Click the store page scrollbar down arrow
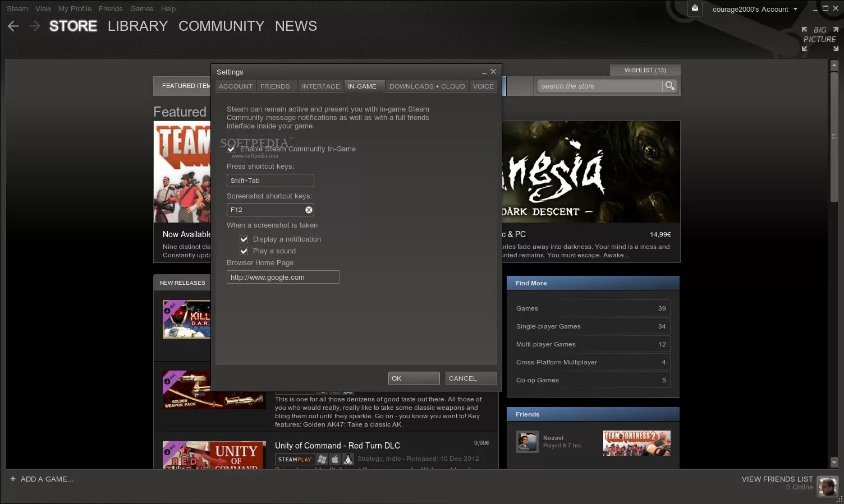The height and width of the screenshot is (504, 844). pyautogui.click(x=834, y=463)
